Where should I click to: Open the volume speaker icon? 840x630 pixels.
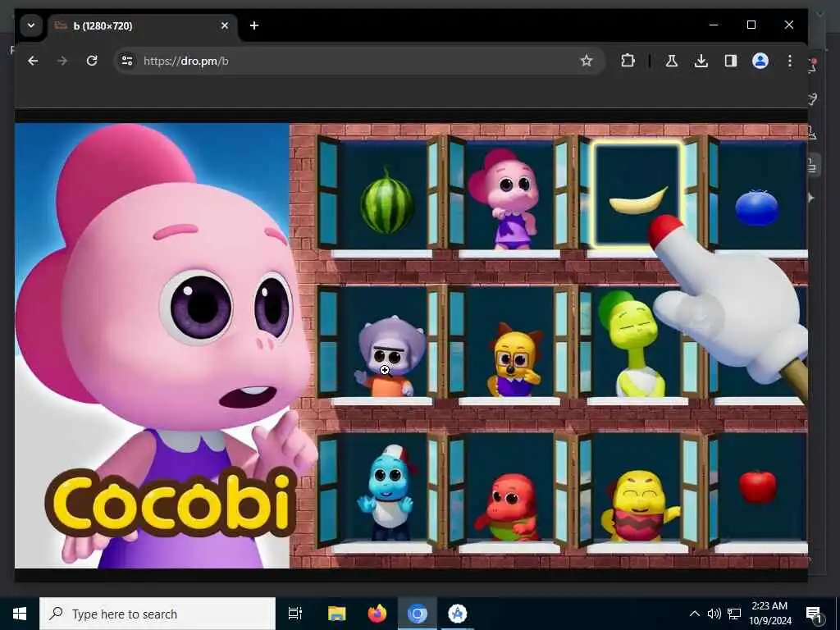(x=714, y=614)
